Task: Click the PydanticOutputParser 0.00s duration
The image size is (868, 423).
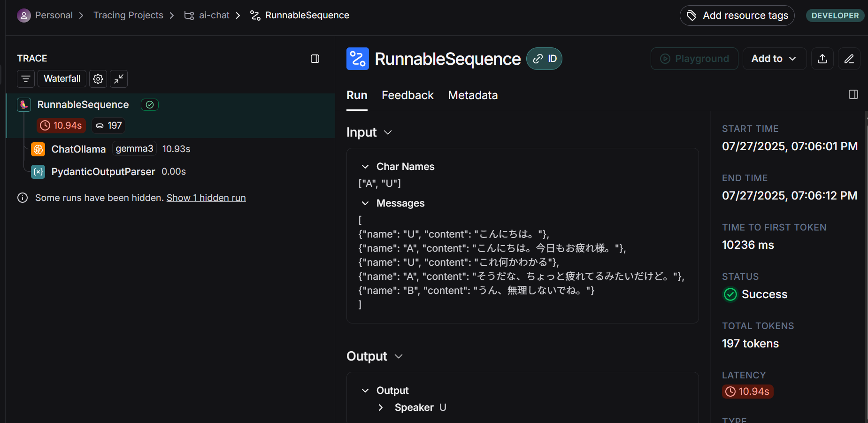Action: coord(174,171)
